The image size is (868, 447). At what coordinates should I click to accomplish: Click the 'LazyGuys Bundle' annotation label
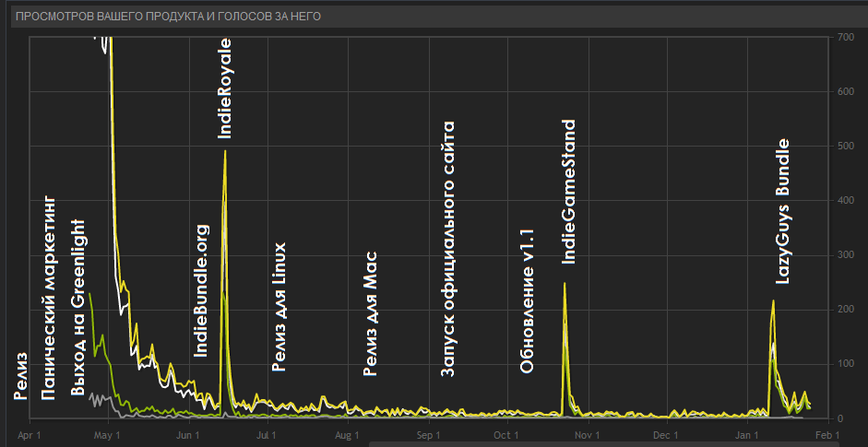click(781, 211)
